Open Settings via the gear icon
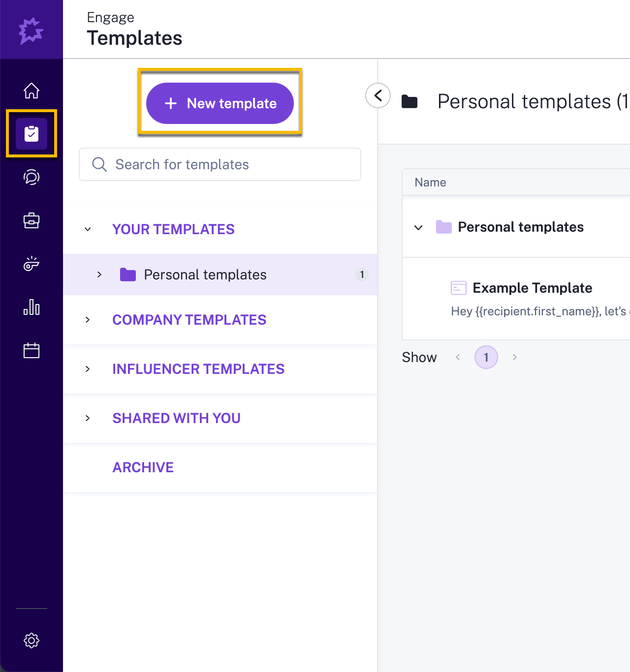This screenshot has width=630, height=672. (x=31, y=640)
